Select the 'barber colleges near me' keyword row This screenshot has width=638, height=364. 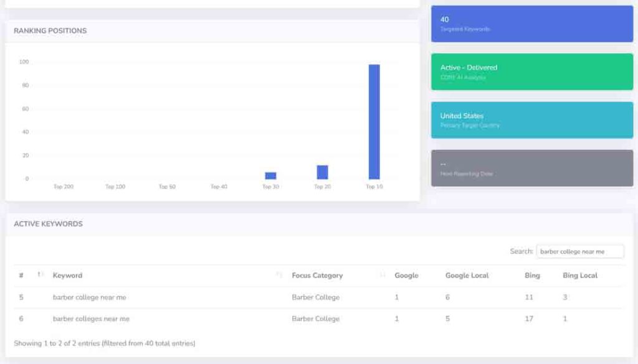coord(91,319)
